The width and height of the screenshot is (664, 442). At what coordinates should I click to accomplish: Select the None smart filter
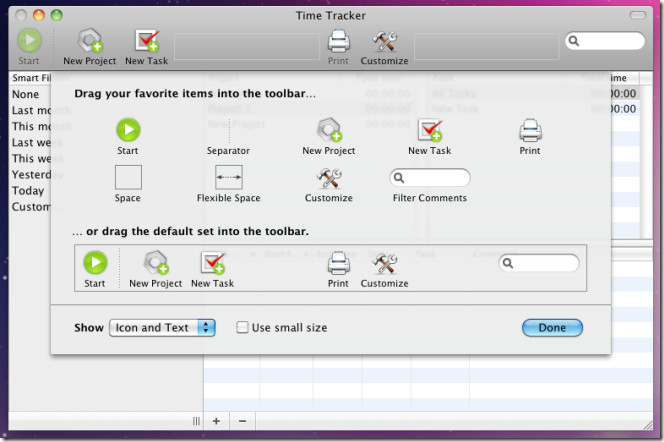click(x=25, y=94)
